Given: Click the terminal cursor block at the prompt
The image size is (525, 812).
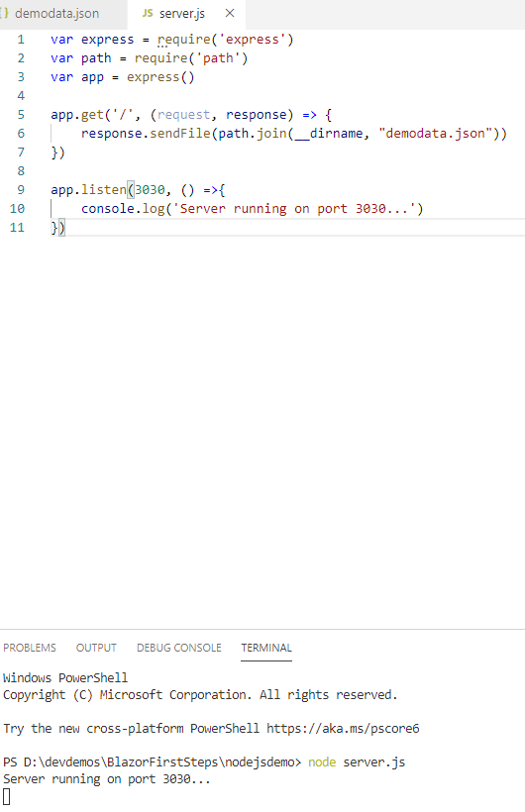Looking at the screenshot, I should 6,796.
